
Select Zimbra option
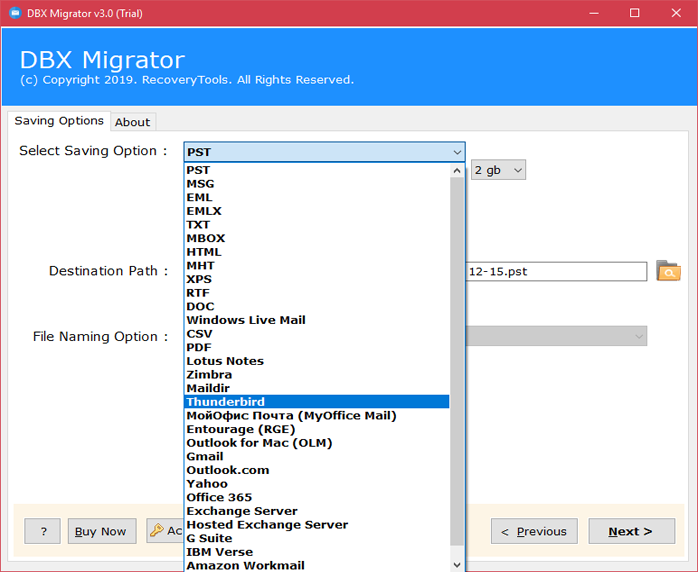tap(317, 375)
